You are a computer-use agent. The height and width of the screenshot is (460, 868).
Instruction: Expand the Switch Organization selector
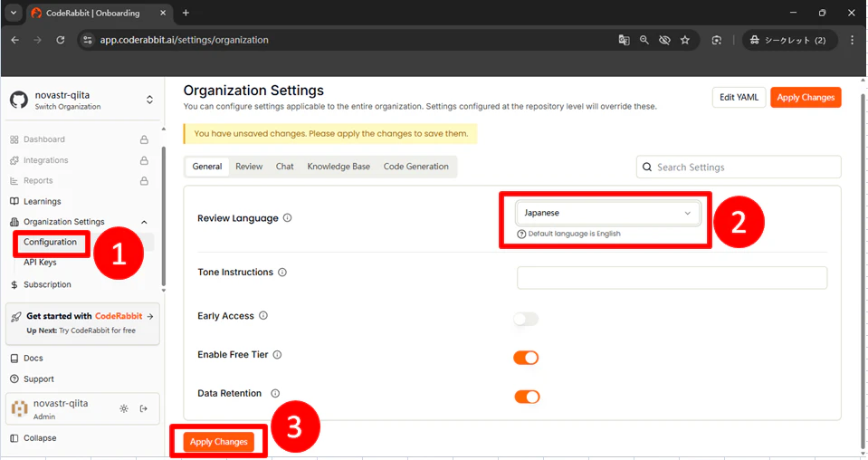pyautogui.click(x=149, y=100)
